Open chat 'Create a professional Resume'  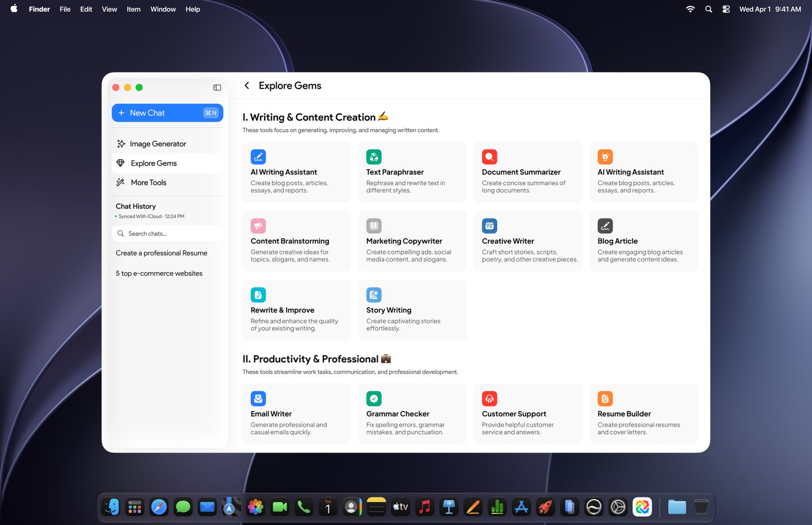161,253
